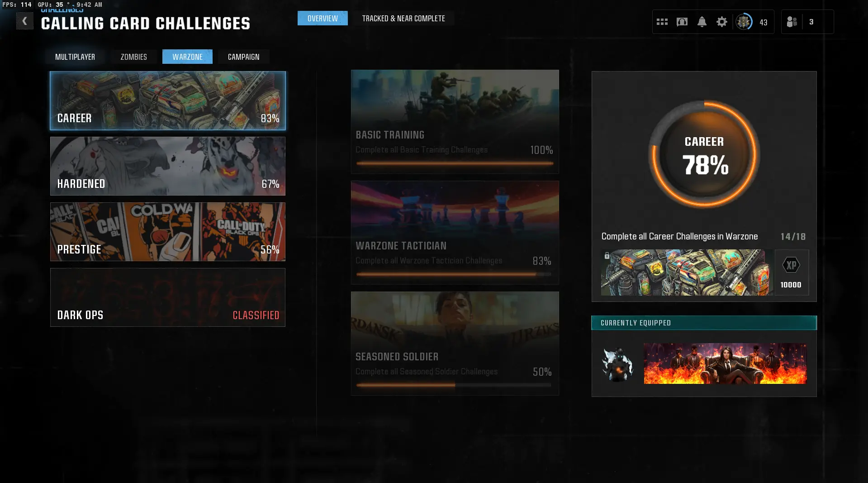Select the Warzone tab
The image size is (868, 483).
(x=187, y=57)
